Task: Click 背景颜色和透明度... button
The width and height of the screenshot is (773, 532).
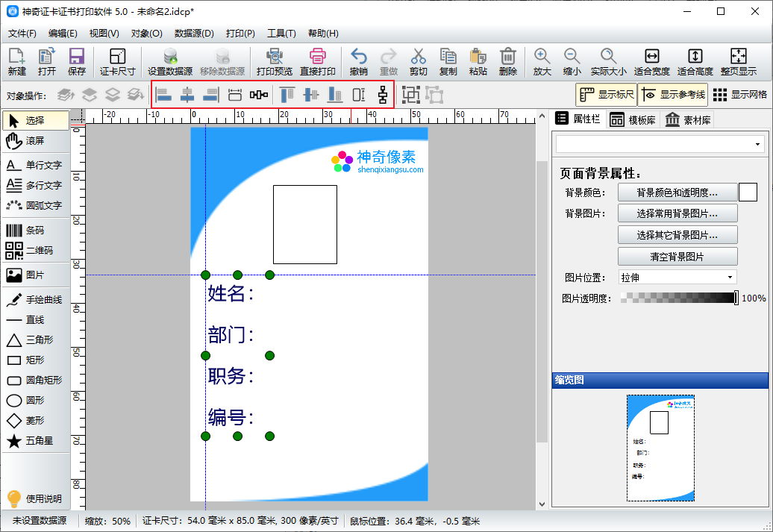Action: point(677,193)
